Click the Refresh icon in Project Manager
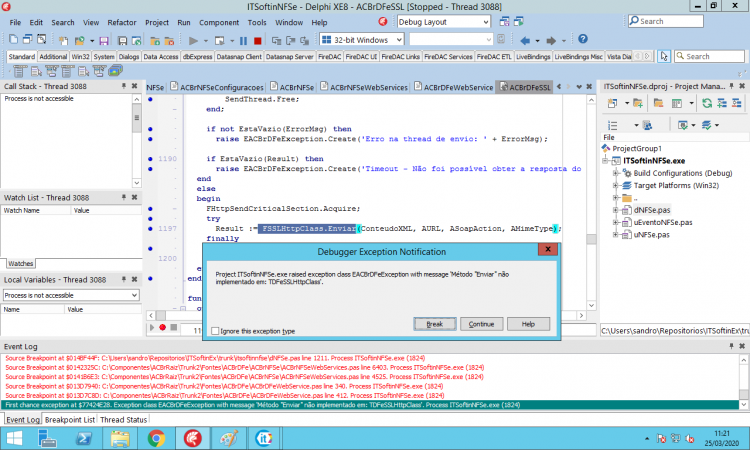 coord(706,103)
